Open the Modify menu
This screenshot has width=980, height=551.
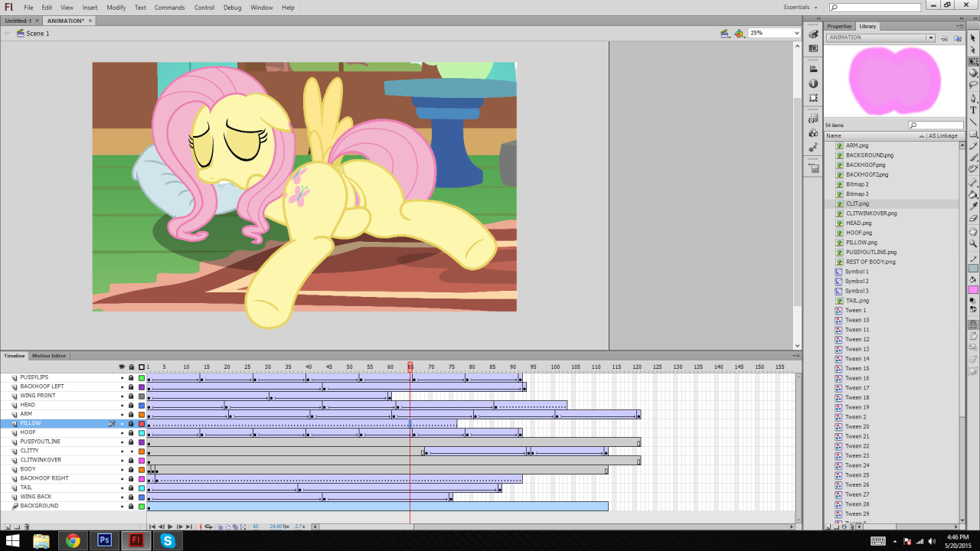click(116, 7)
